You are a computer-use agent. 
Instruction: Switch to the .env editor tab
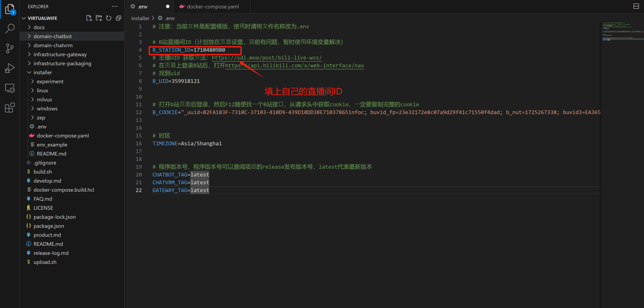(150, 7)
